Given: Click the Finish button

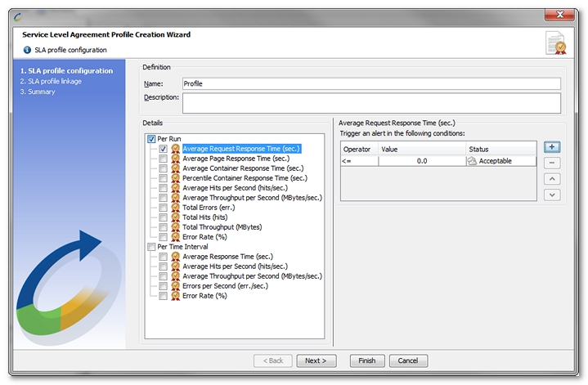Looking at the screenshot, I should 366,360.
